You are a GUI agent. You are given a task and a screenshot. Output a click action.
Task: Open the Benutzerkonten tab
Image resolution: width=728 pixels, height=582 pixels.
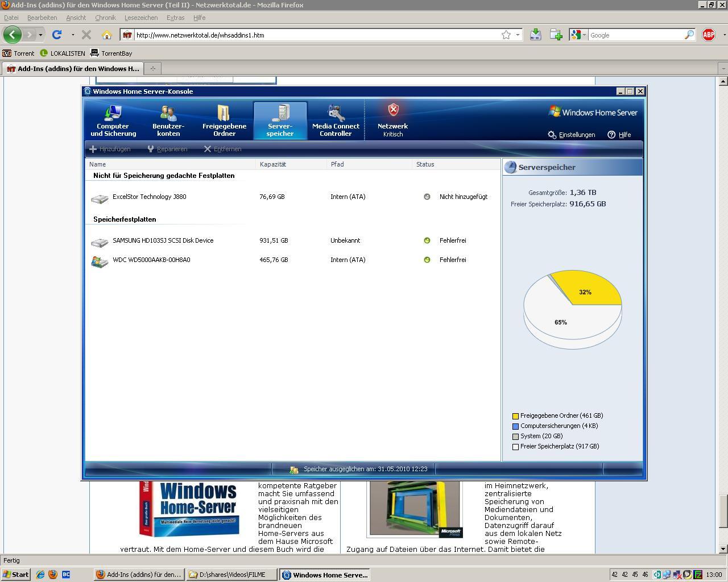(168, 120)
